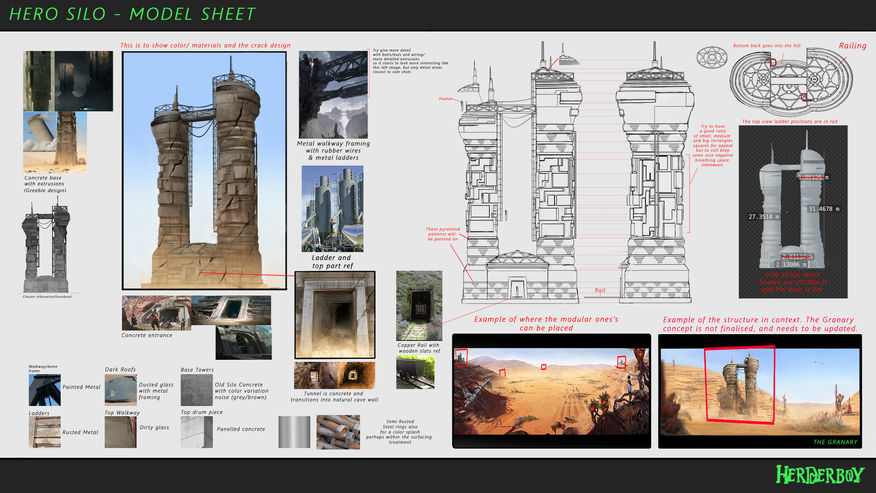Select the 'Railing' label

853,46
